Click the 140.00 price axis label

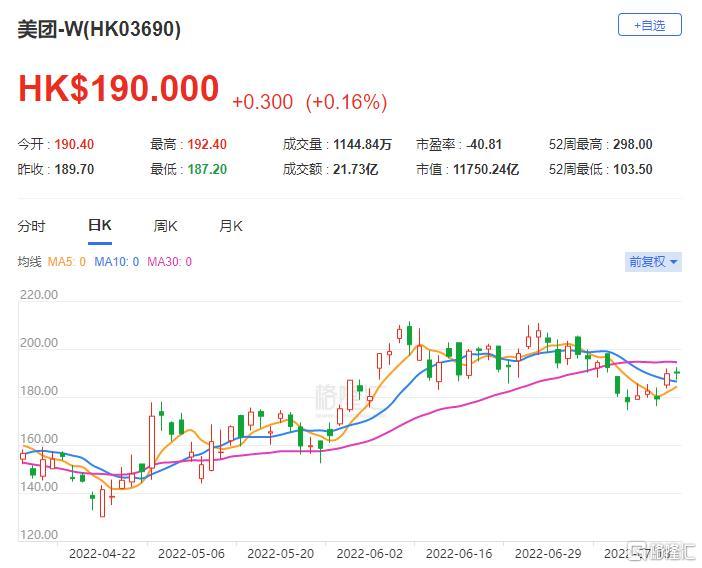pos(39,487)
